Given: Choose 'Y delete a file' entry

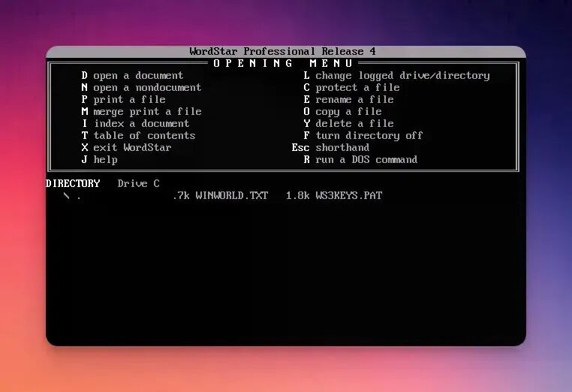Looking at the screenshot, I should 348,124.
